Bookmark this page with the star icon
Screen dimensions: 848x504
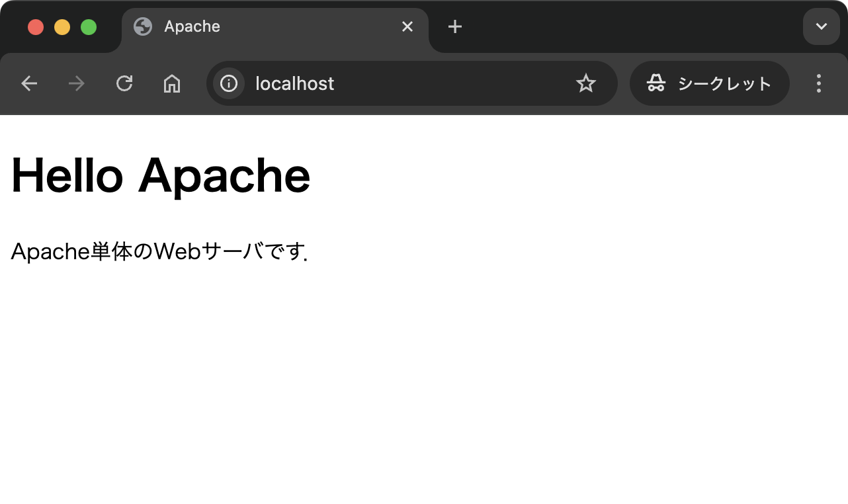[x=586, y=83]
